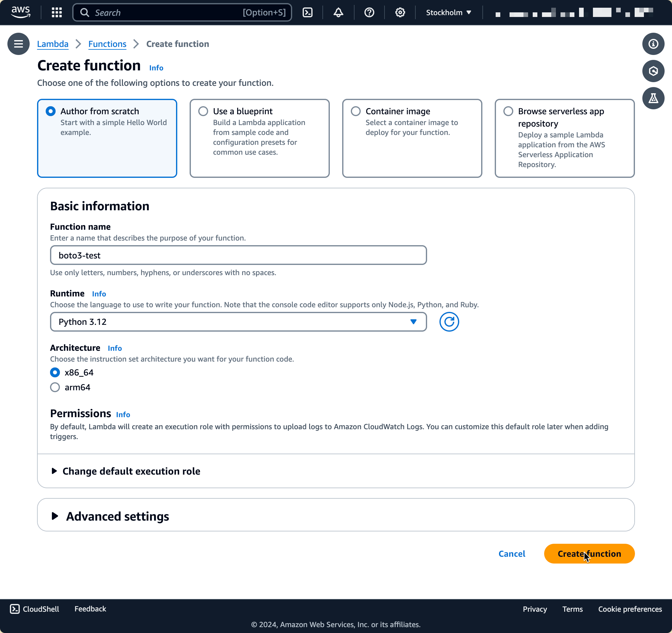Open Info link beside Architecture
672x633 pixels.
(x=115, y=348)
